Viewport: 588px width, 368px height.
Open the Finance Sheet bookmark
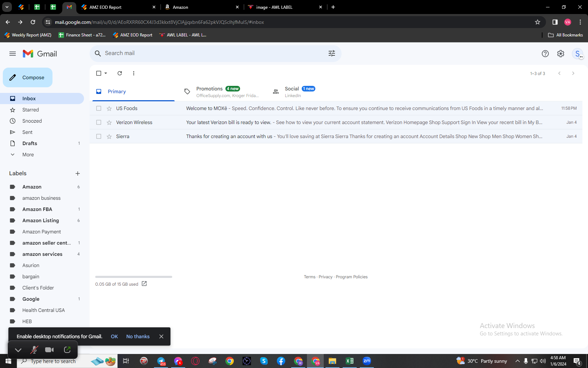click(x=82, y=35)
